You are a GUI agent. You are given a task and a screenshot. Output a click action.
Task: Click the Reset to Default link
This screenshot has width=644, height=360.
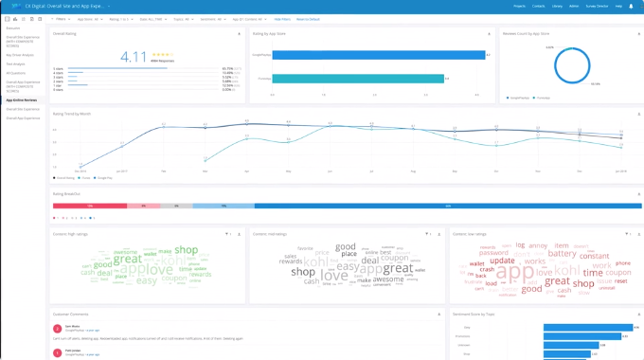[x=308, y=19]
